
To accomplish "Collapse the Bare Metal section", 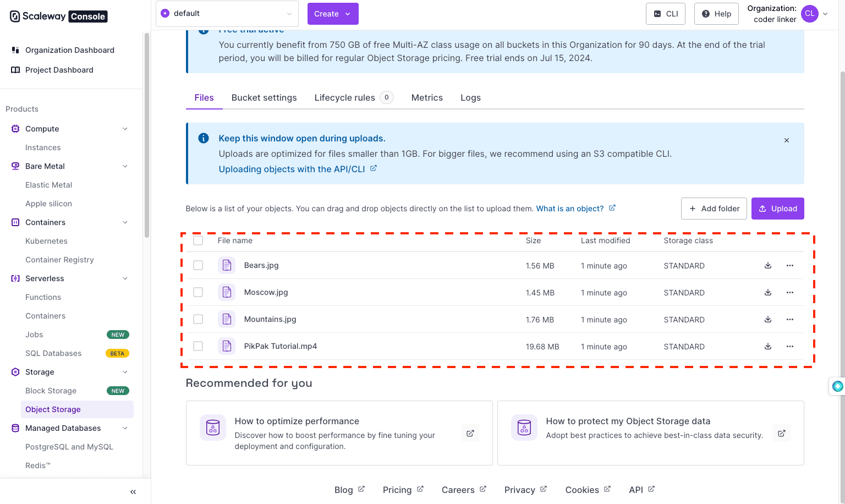I will [125, 166].
